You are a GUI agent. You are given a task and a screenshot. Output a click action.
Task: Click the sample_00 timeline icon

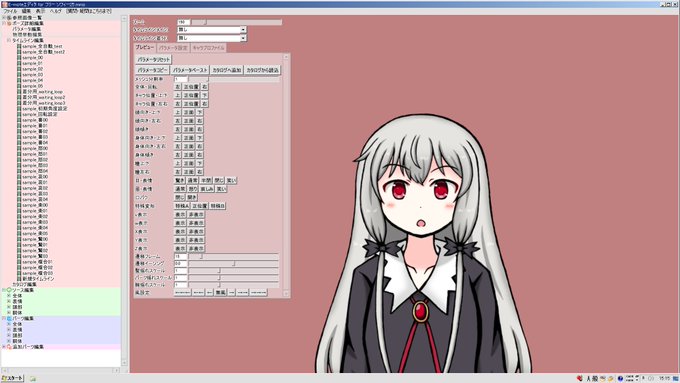tap(19, 57)
